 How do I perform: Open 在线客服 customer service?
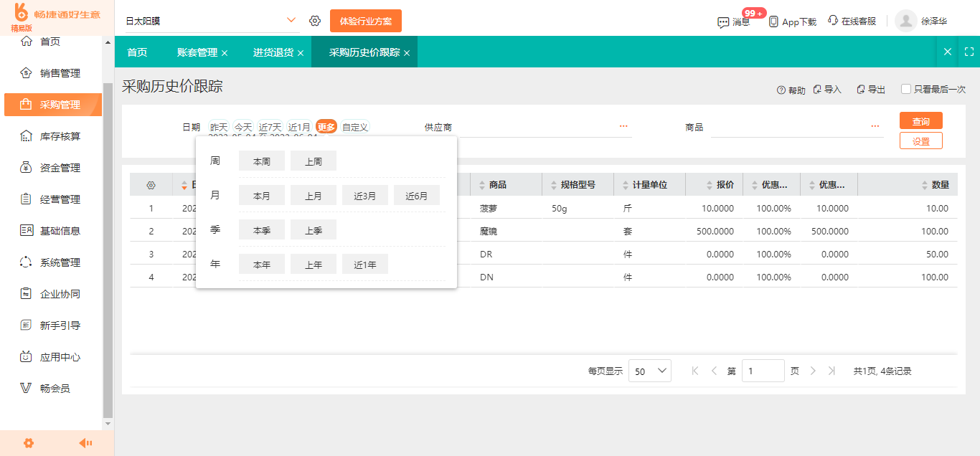831,21
